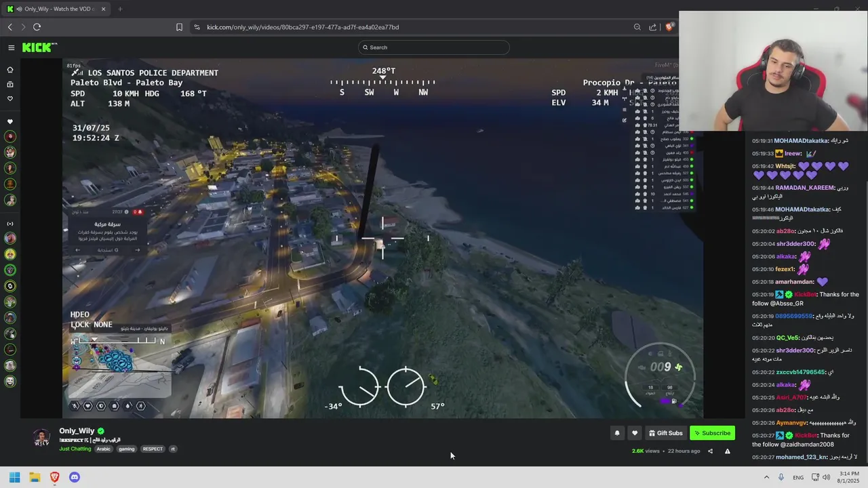The height and width of the screenshot is (488, 868).
Task: Open the Windows Start menu
Action: [x=14, y=477]
